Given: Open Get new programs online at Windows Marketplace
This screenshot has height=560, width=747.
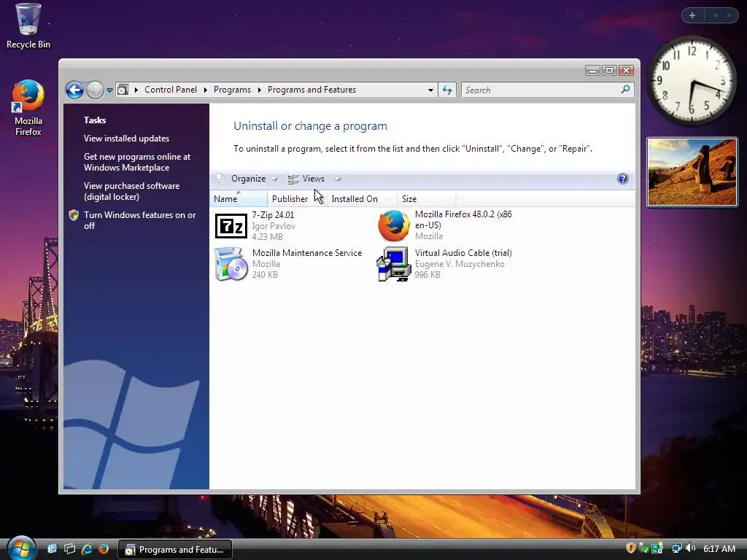Looking at the screenshot, I should click(x=136, y=162).
